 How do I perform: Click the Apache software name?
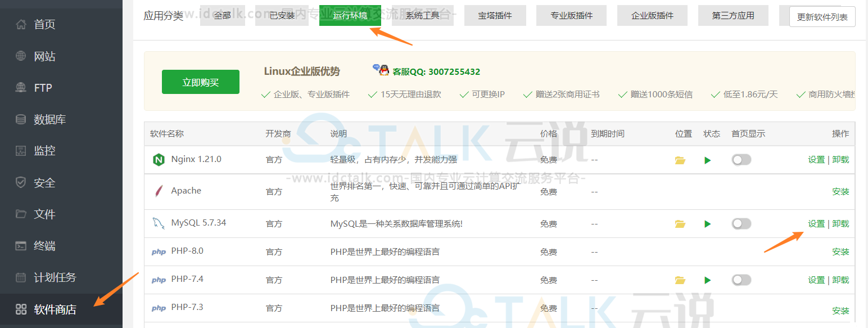coord(186,191)
